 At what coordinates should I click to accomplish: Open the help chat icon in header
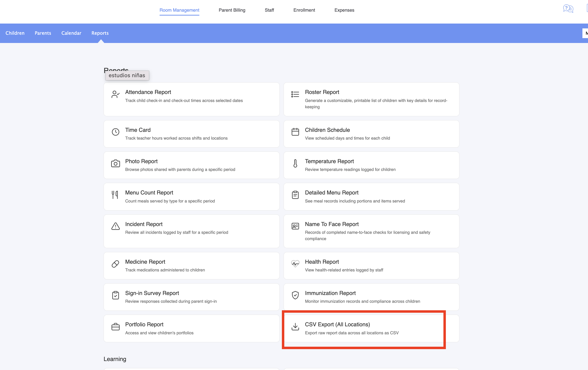pyautogui.click(x=568, y=9)
